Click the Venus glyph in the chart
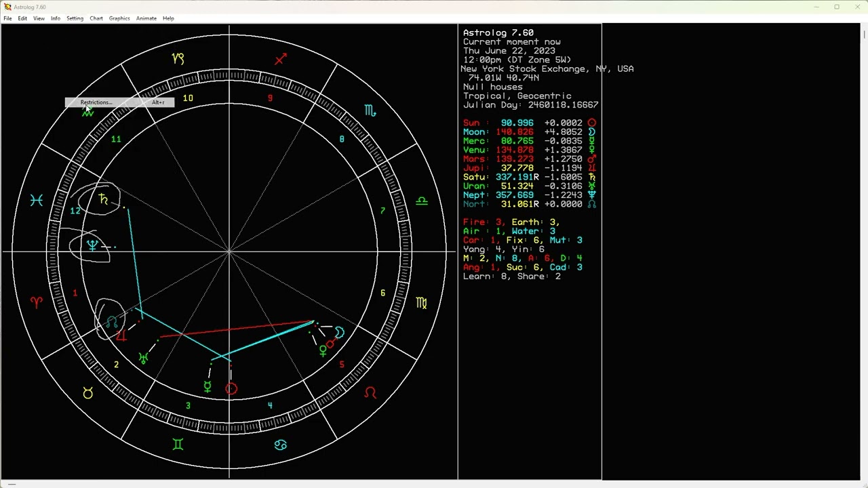The width and height of the screenshot is (868, 488). (323, 350)
